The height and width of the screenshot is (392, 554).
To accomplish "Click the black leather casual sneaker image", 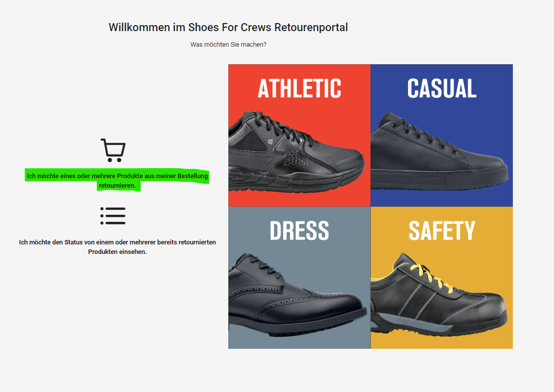I will (439, 151).
